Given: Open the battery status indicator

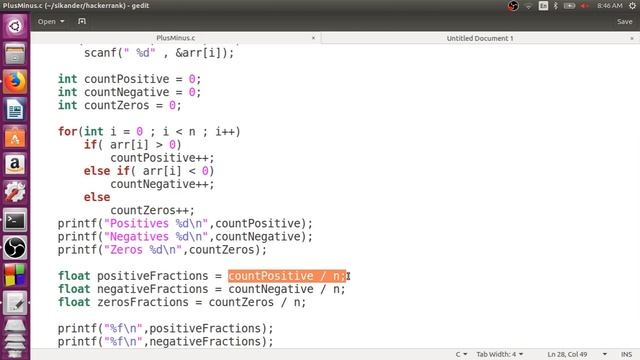Looking at the screenshot, I should pyautogui.click(x=569, y=6).
